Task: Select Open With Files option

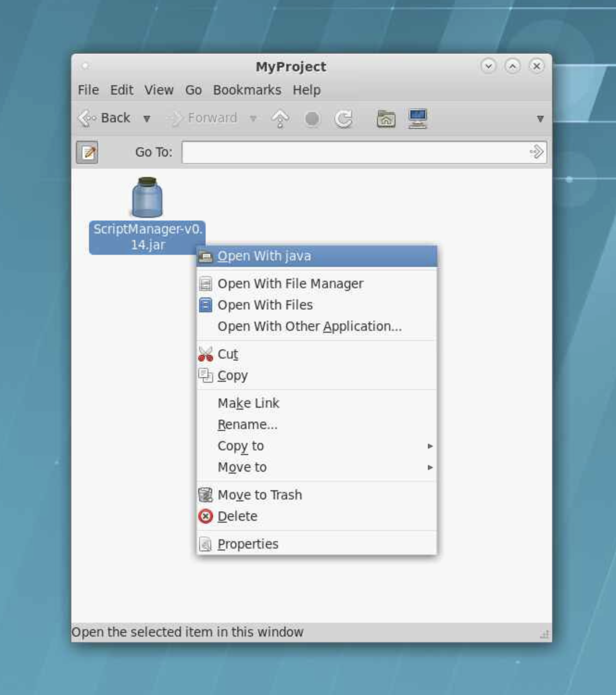Action: (265, 305)
